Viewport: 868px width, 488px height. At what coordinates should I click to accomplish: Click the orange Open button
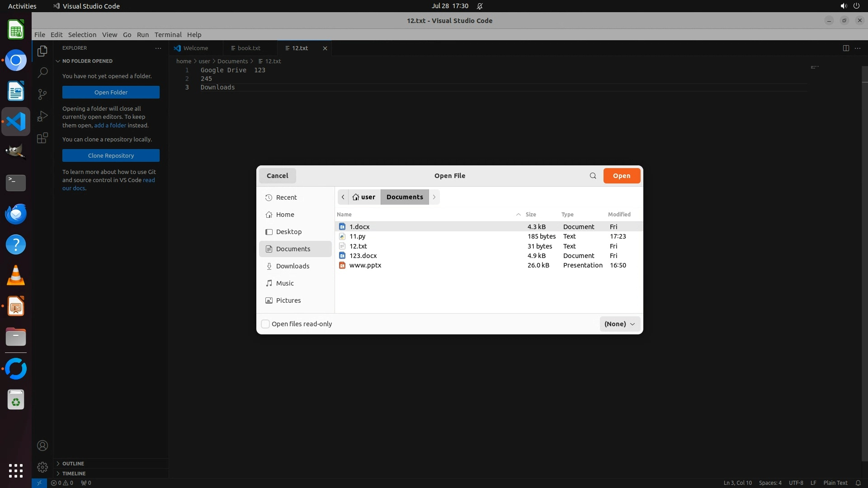coord(622,176)
